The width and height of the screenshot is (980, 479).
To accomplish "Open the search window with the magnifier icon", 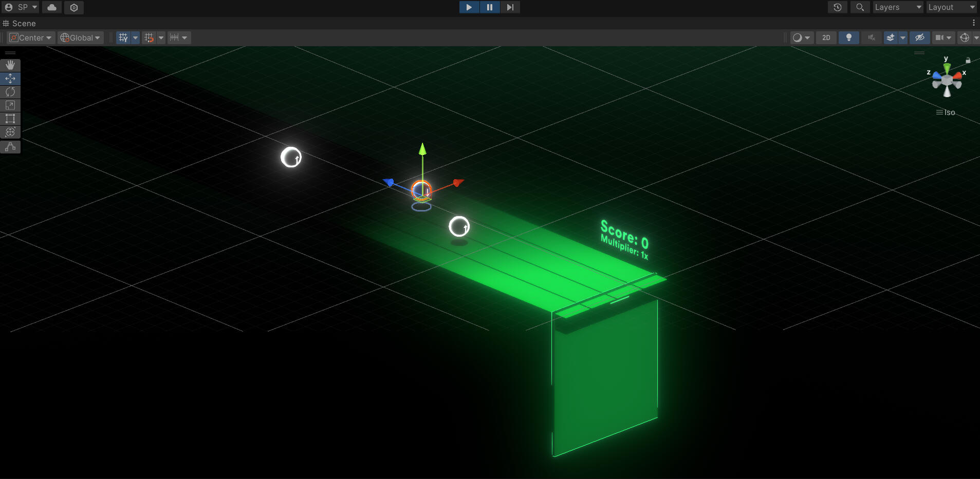I will [x=859, y=7].
